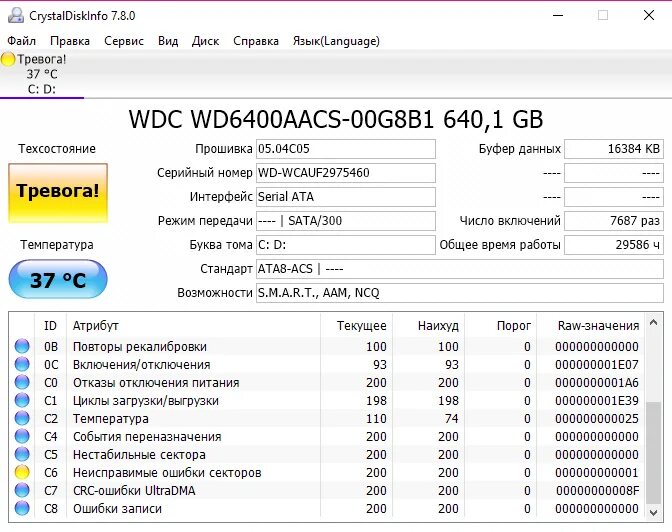Click raw value 000000000025
The height and width of the screenshot is (532, 672).
[x=597, y=419]
